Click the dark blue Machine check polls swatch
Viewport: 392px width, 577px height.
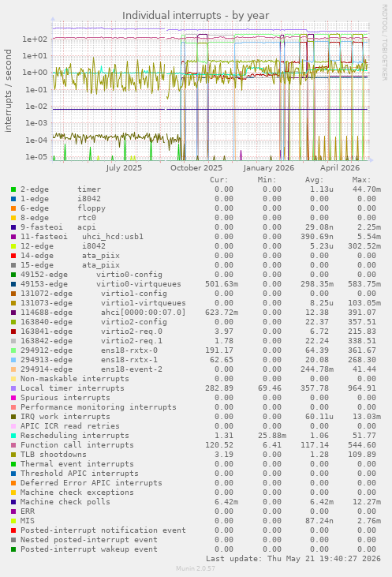click(x=13, y=502)
